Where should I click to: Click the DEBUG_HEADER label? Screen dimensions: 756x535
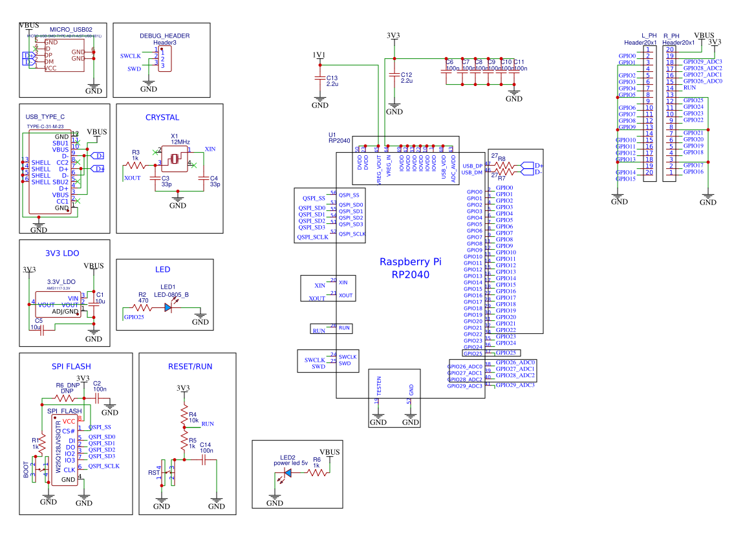pos(164,36)
